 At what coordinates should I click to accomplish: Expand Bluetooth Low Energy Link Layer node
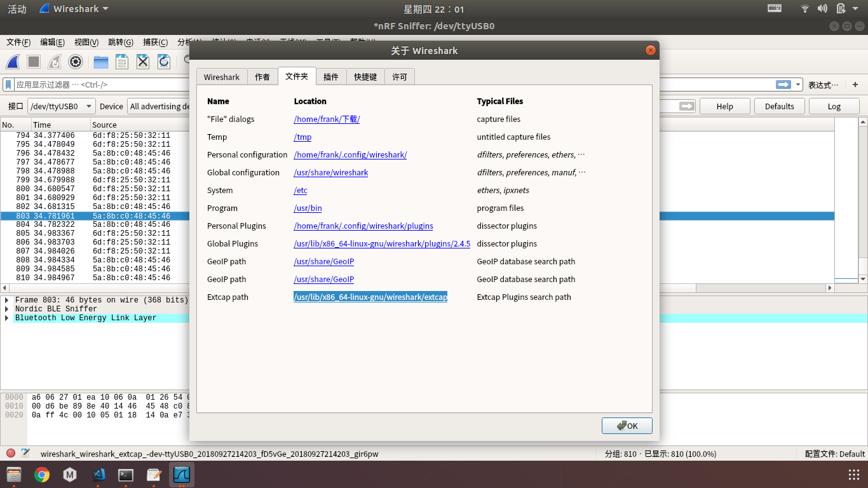[x=6, y=318]
